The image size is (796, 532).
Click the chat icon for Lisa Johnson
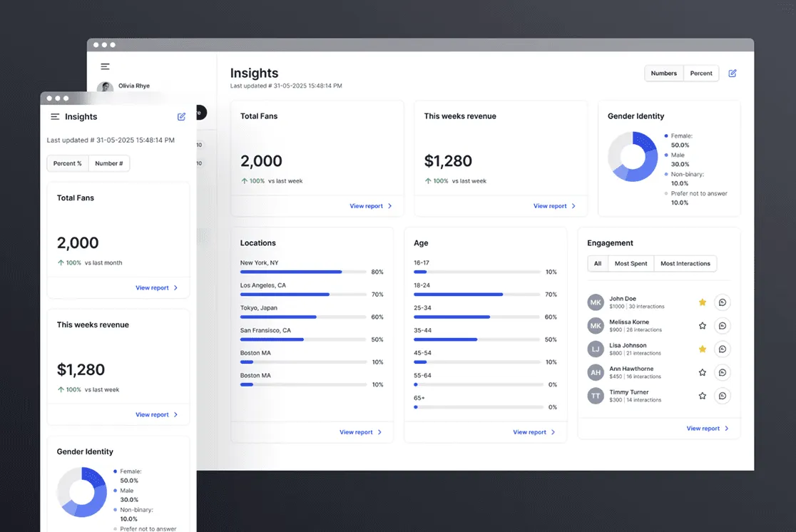(722, 349)
